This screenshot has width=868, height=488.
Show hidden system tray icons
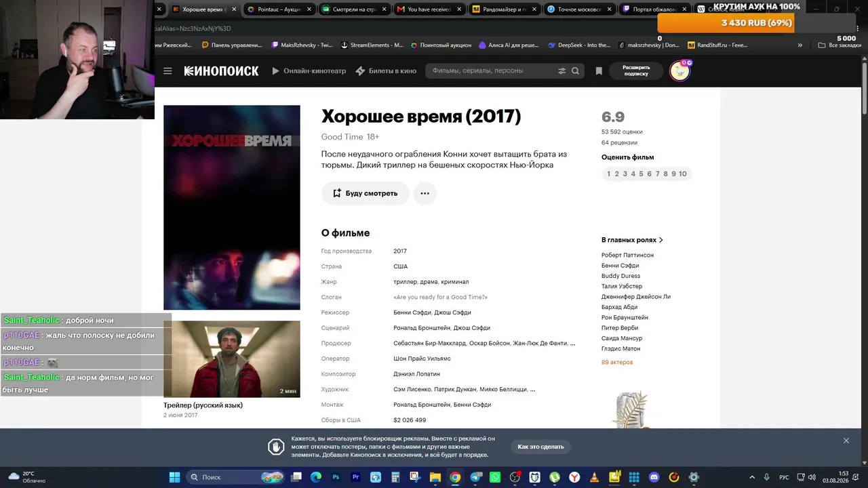751,477
